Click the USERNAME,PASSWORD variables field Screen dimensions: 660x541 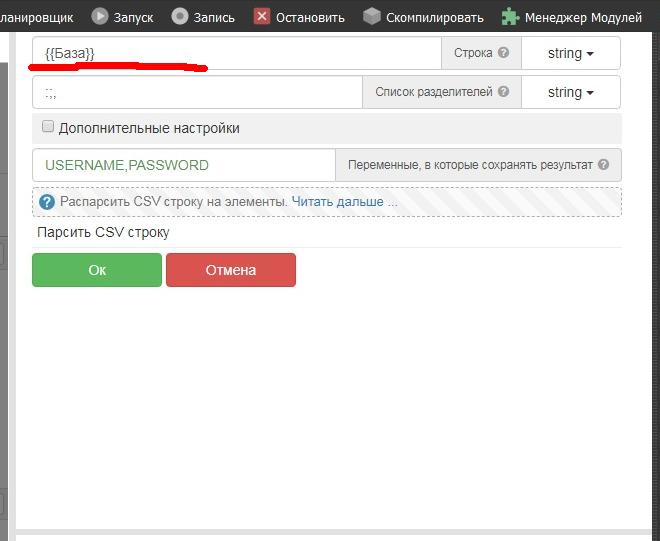tap(183, 165)
